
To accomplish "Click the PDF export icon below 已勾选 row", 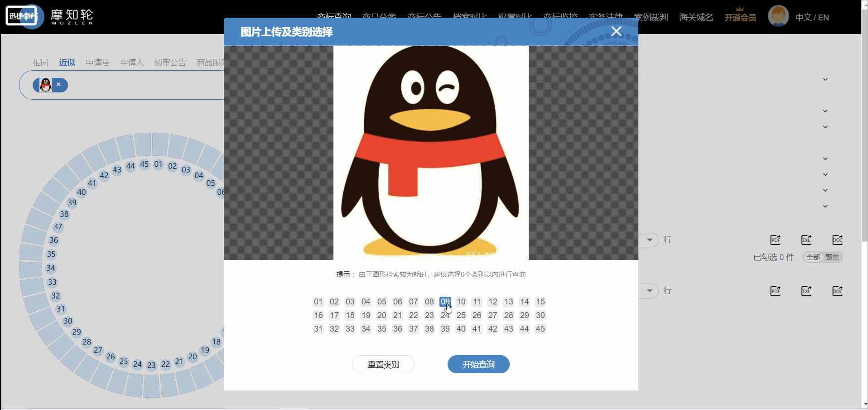I will click(776, 291).
